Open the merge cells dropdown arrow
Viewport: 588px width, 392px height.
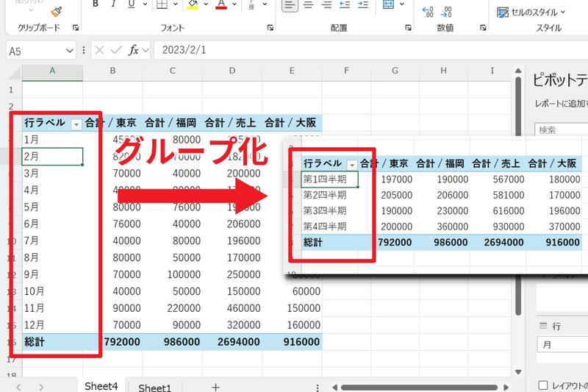click(401, 4)
